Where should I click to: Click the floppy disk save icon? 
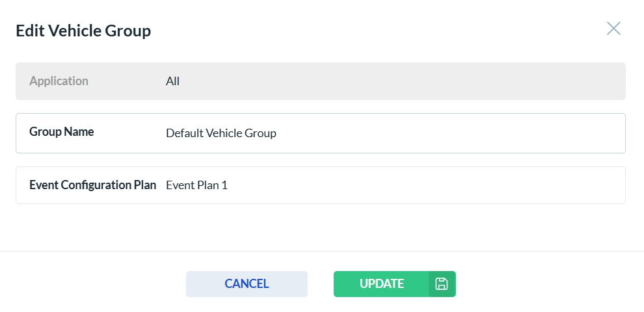(442, 284)
